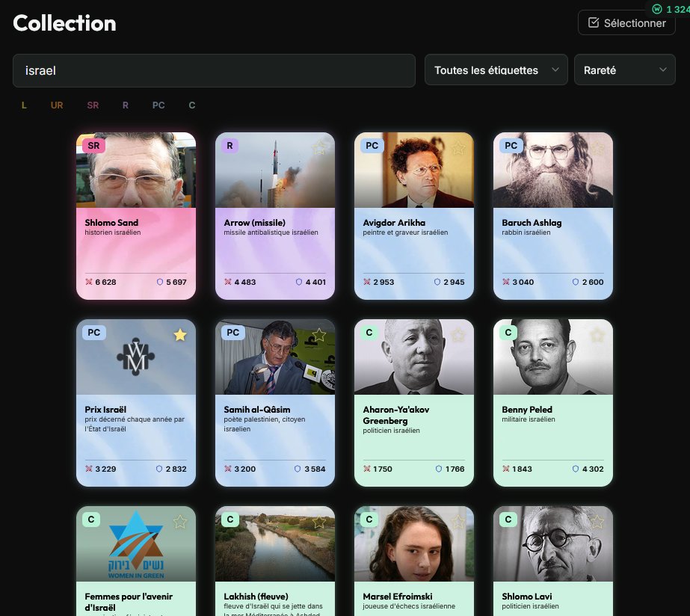
Task: Open the Benny Peled card portrait
Action: 553,357
